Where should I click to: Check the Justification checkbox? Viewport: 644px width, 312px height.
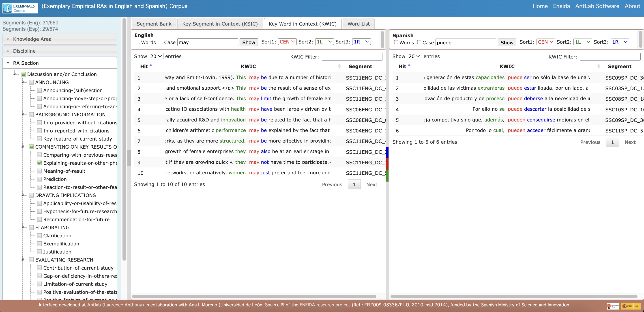pos(39,251)
